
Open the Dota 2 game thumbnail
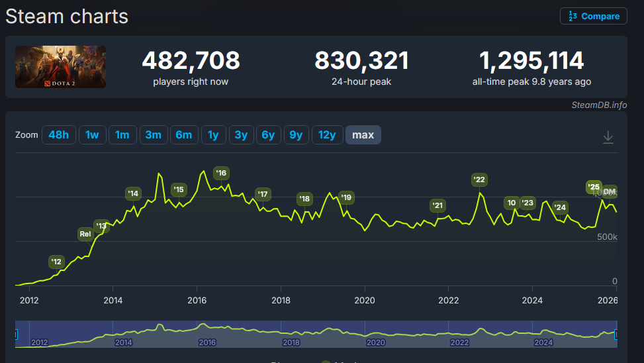pyautogui.click(x=61, y=67)
